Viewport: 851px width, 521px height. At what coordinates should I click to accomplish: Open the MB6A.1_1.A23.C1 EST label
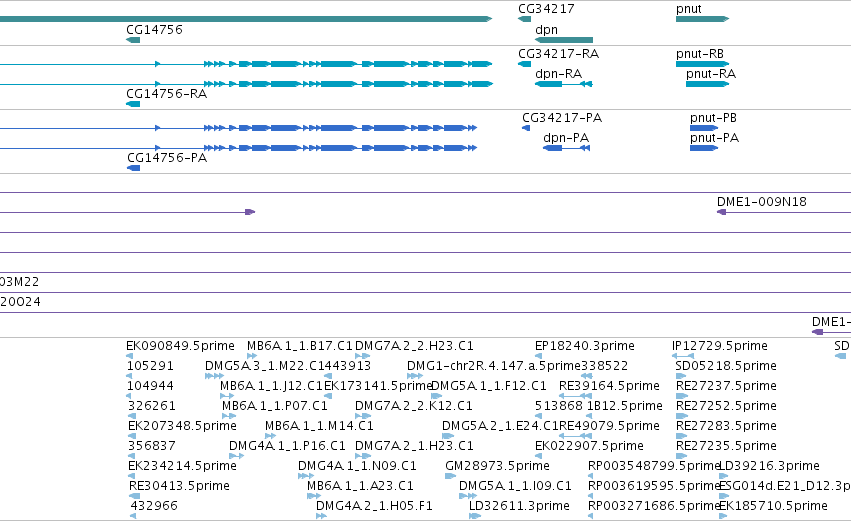tap(360, 486)
